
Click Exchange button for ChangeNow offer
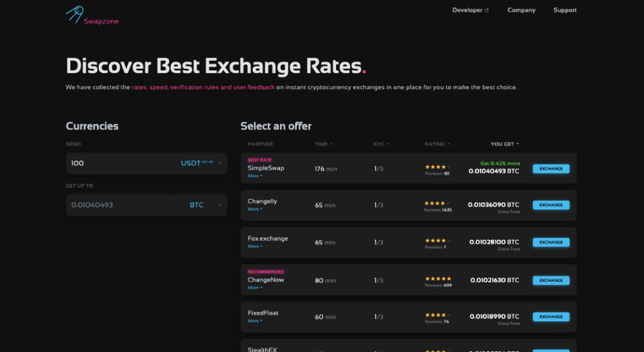pyautogui.click(x=551, y=280)
